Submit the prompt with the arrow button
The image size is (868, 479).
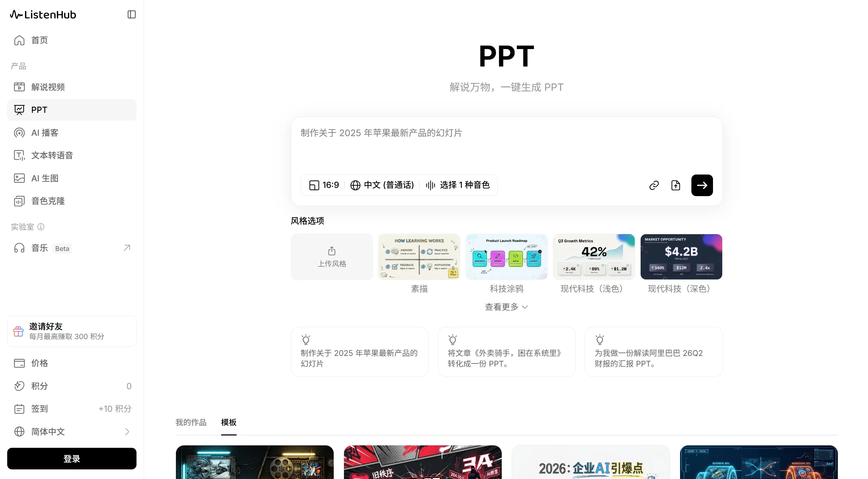coord(702,185)
